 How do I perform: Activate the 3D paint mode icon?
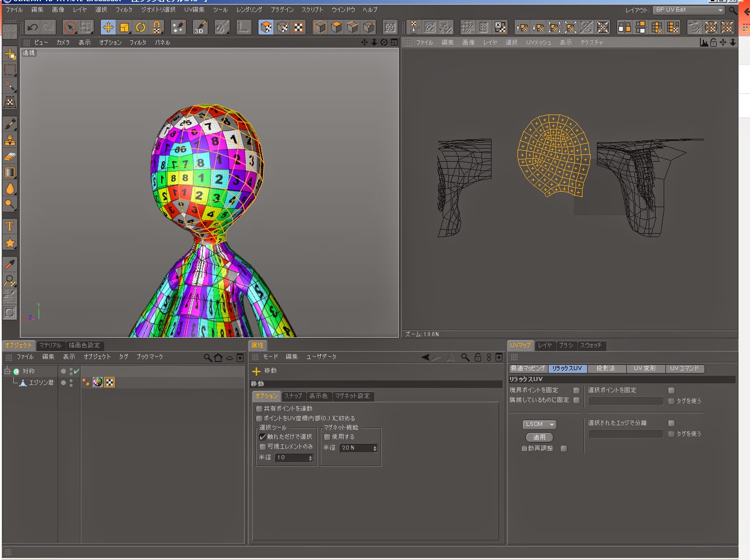pyautogui.click(x=200, y=27)
